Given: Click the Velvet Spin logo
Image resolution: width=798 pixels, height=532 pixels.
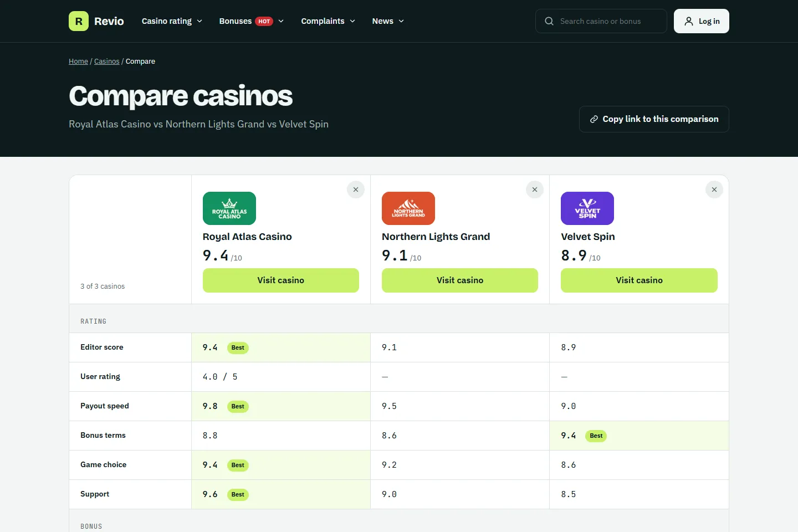Looking at the screenshot, I should click(587, 208).
